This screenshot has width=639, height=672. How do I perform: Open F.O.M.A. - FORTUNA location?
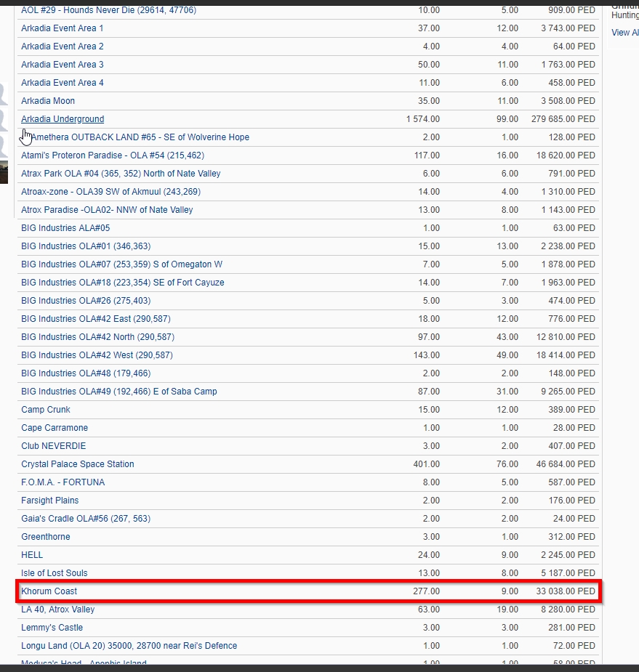pos(63,482)
